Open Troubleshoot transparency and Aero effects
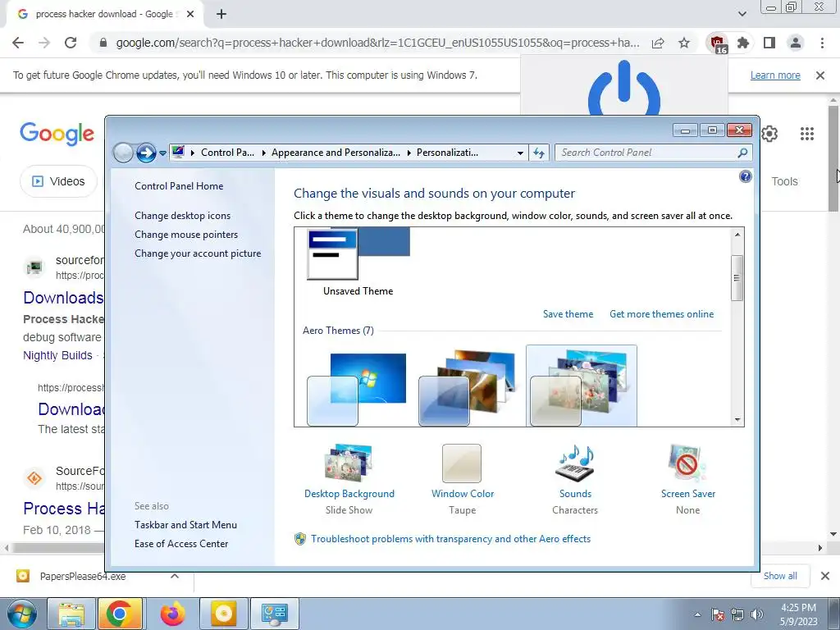This screenshot has width=840, height=630. tap(450, 539)
